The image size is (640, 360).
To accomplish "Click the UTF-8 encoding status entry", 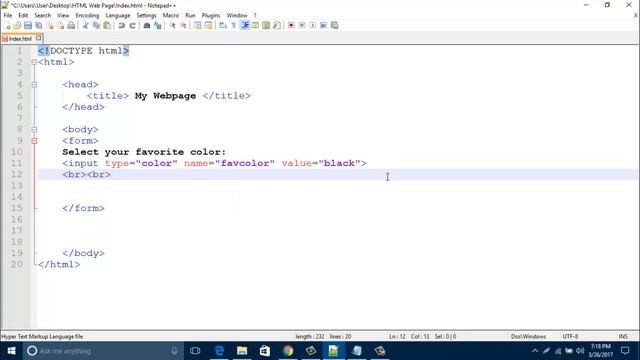I will pyautogui.click(x=570, y=336).
